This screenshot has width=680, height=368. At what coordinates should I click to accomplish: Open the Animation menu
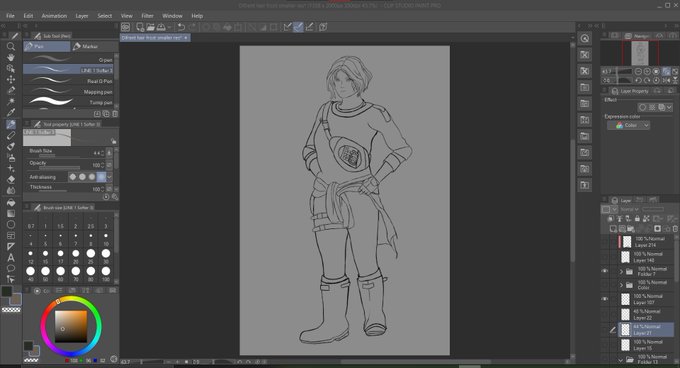pyautogui.click(x=54, y=16)
